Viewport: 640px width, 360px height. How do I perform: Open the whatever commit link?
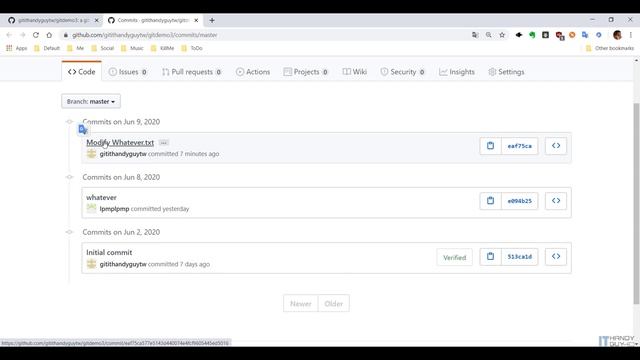coord(101,197)
